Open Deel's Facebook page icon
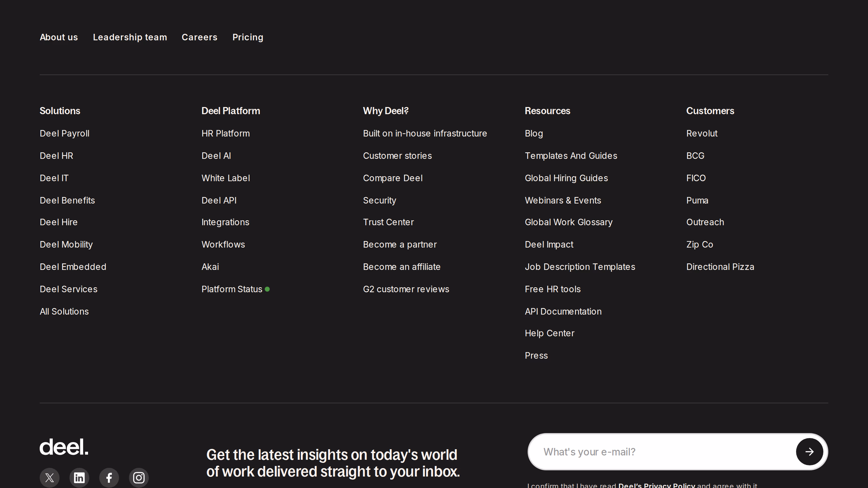868x488 pixels. tap(109, 477)
